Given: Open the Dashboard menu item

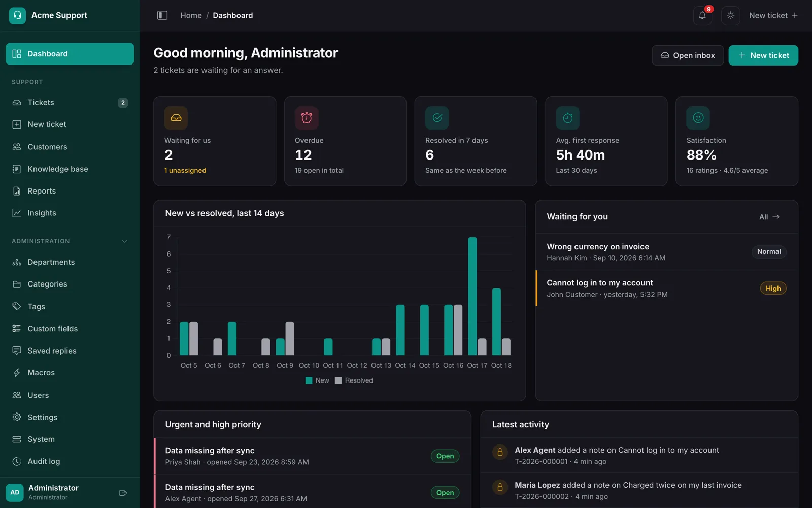Looking at the screenshot, I should click(x=70, y=54).
